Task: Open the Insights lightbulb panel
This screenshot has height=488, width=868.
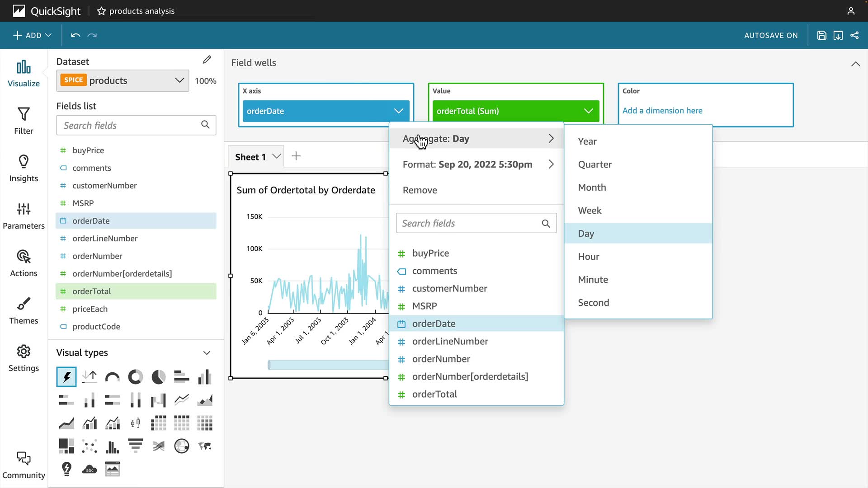Action: pos(24,168)
